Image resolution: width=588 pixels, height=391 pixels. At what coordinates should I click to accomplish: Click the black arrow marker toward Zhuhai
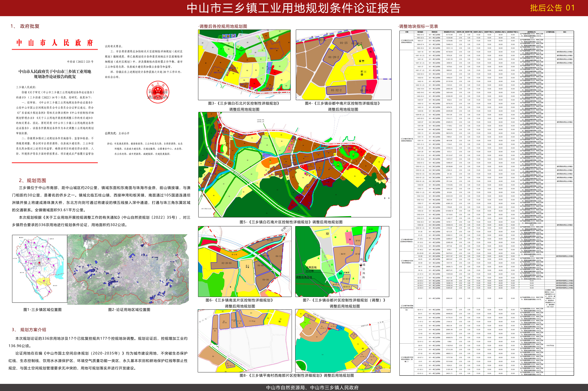pyautogui.click(x=361, y=265)
